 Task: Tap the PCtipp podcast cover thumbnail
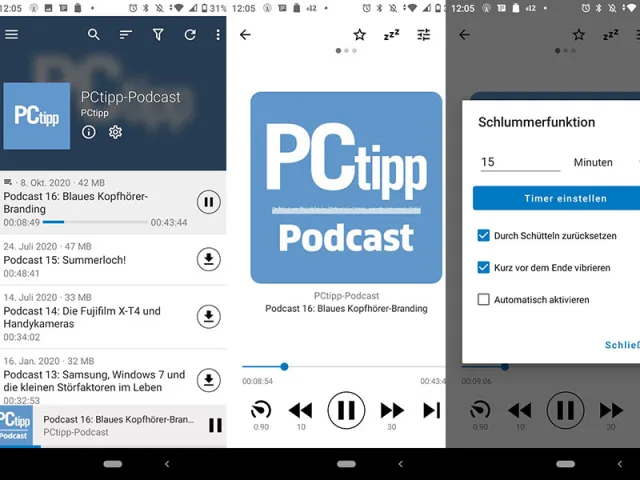37,116
